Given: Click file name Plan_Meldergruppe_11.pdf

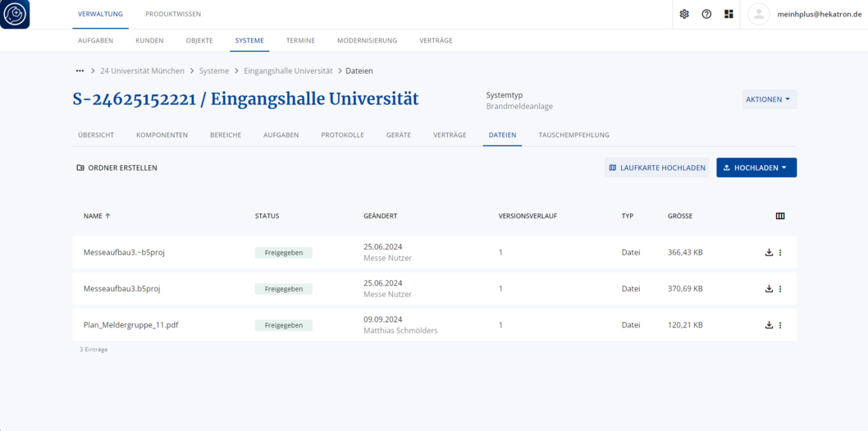Looking at the screenshot, I should pyautogui.click(x=130, y=325).
